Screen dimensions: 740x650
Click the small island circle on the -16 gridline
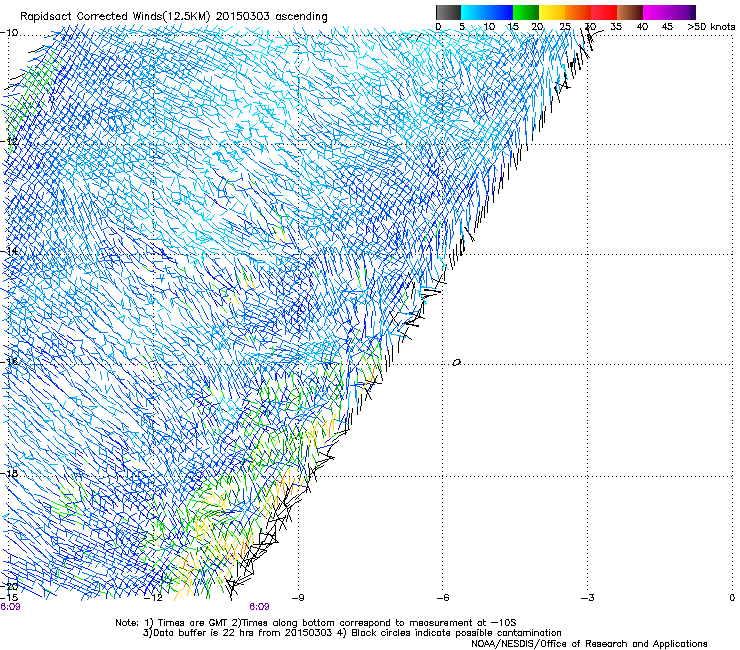[x=456, y=363]
